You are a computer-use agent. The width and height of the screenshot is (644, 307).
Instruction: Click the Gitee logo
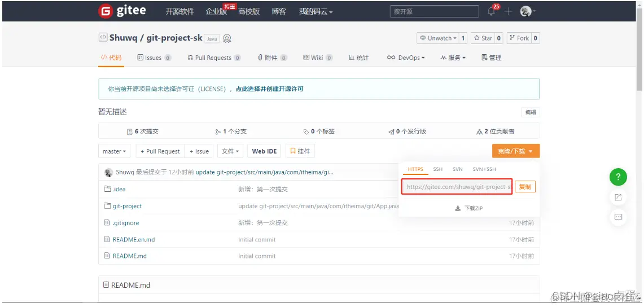(122, 11)
